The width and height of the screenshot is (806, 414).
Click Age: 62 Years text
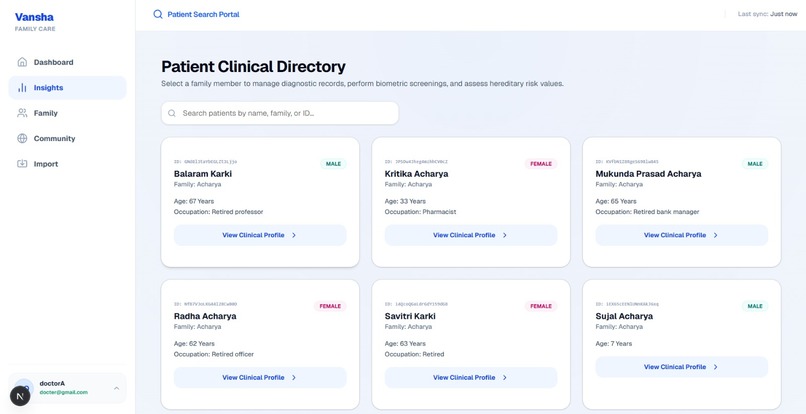click(x=194, y=344)
